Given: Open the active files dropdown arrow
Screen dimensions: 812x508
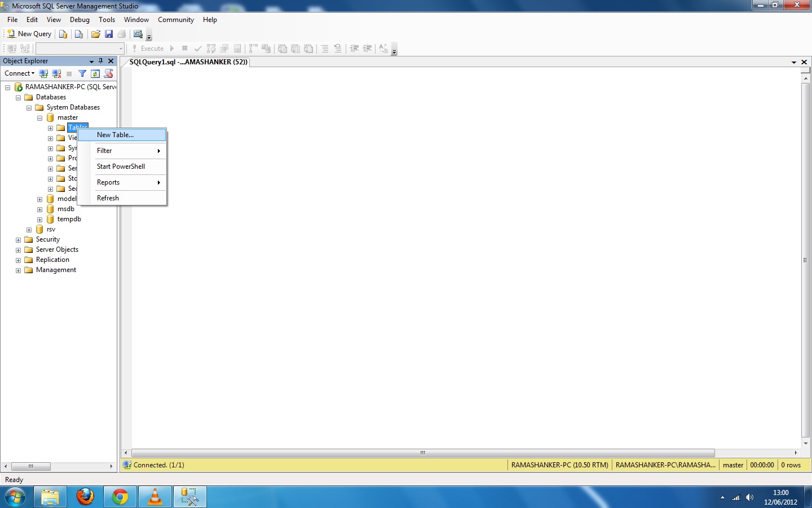Looking at the screenshot, I should (794, 62).
